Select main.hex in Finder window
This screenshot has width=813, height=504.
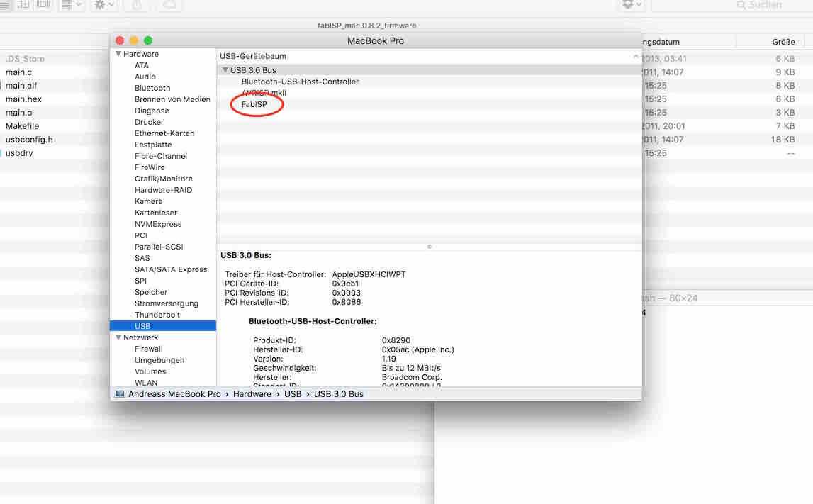coord(23,99)
